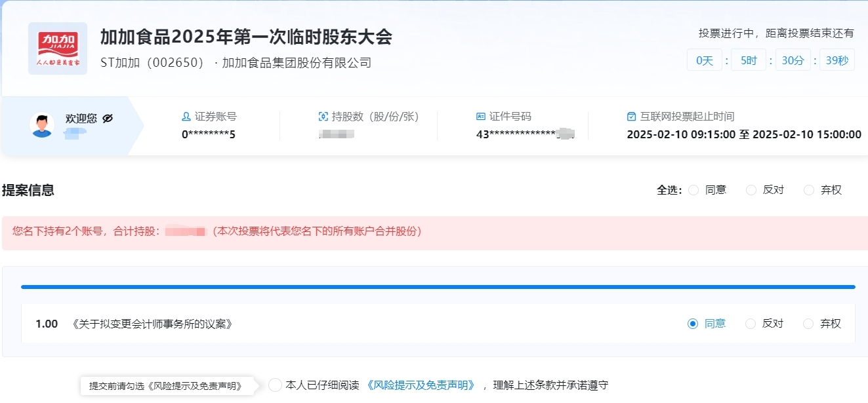Click the masked ID number starting with 43

coord(525,134)
